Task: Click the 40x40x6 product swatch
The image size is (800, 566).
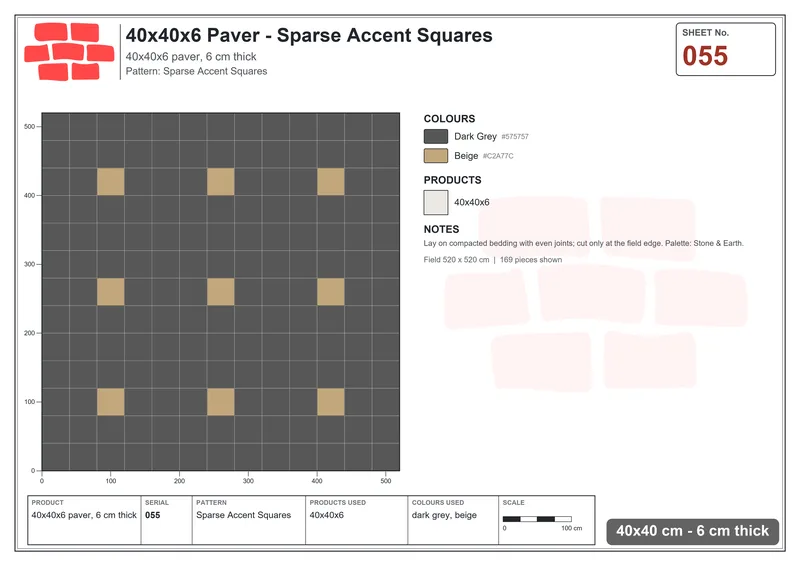Action: (436, 202)
